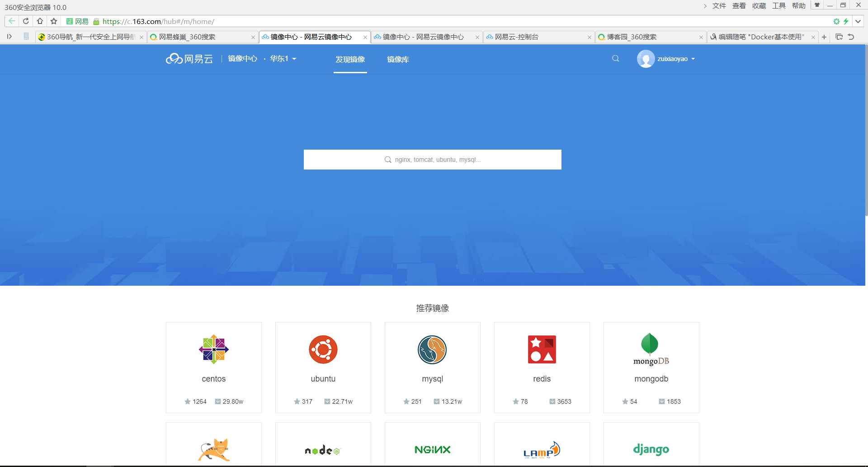
Task: Click the restore closed tab icon
Action: (851, 37)
